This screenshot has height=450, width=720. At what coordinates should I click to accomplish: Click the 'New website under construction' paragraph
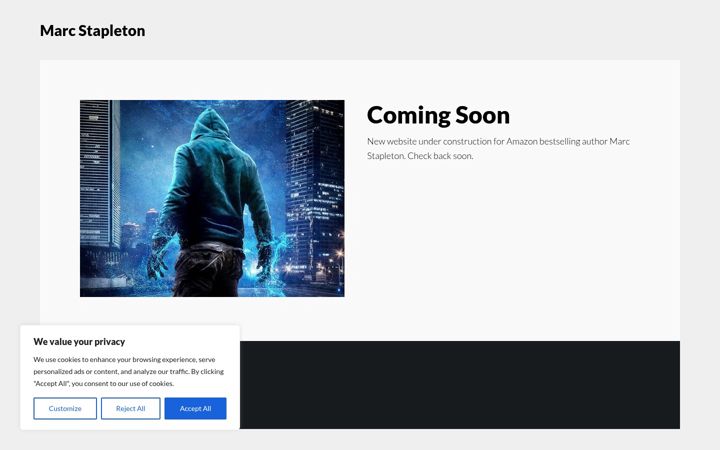[x=498, y=148]
